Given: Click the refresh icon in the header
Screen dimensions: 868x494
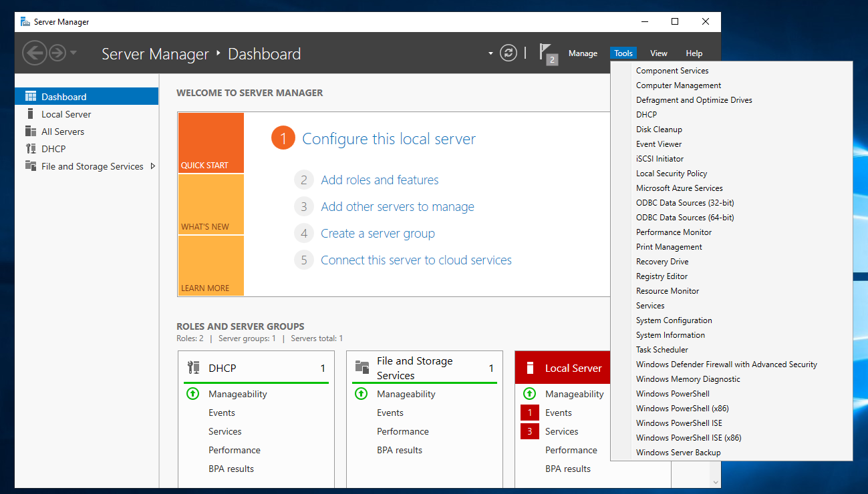Looking at the screenshot, I should (x=509, y=53).
